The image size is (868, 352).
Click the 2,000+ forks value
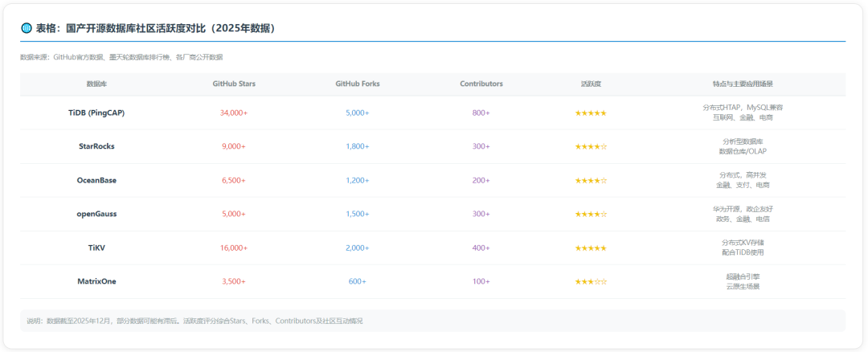(358, 248)
